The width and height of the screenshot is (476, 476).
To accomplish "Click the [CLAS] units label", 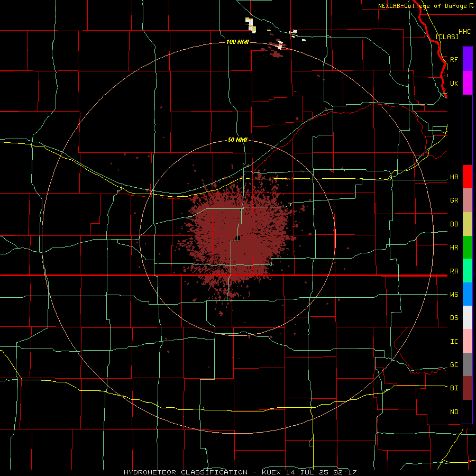I will [447, 36].
